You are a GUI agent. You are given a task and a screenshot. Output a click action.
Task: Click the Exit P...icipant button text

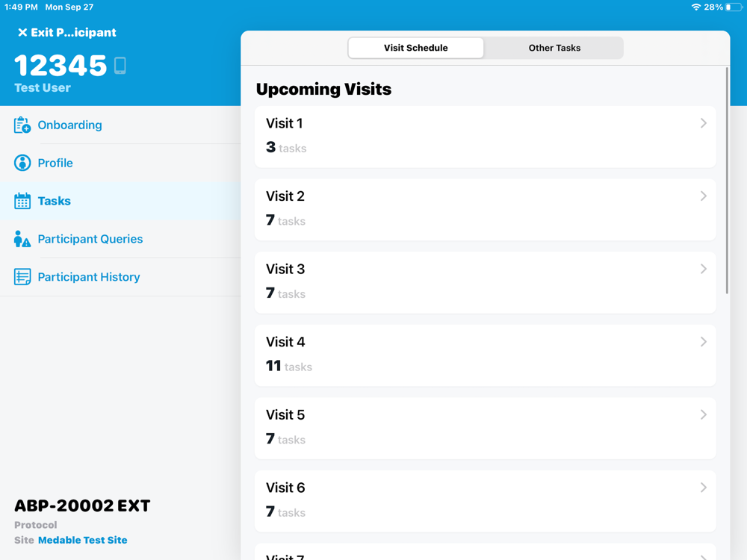click(x=73, y=32)
